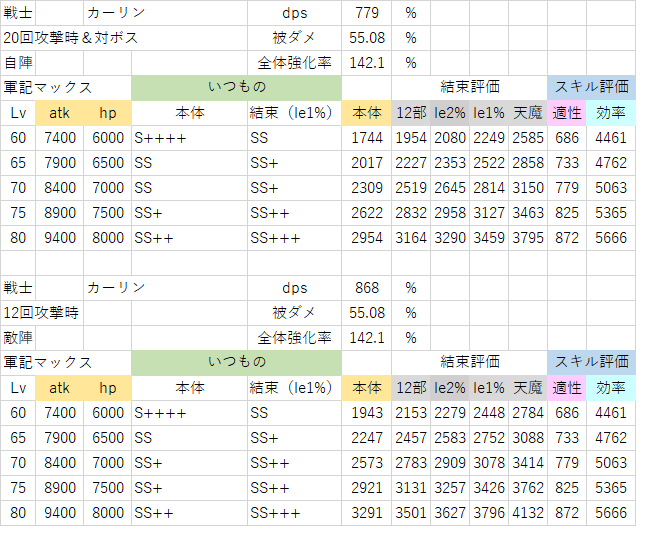Select the cell showing 2958
Image resolution: width=652 pixels, height=544 pixels.
pos(450,213)
